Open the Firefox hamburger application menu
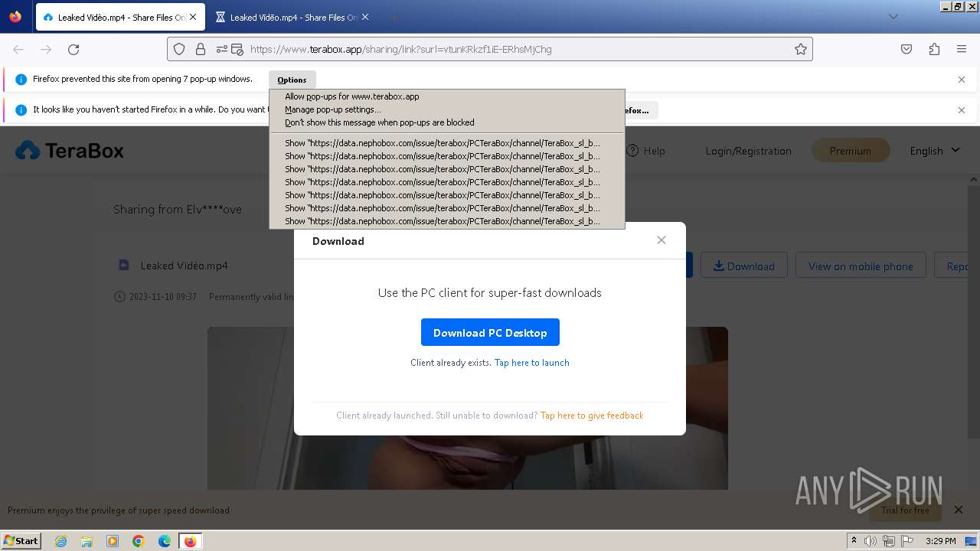The image size is (980, 551). pyautogui.click(x=962, y=49)
